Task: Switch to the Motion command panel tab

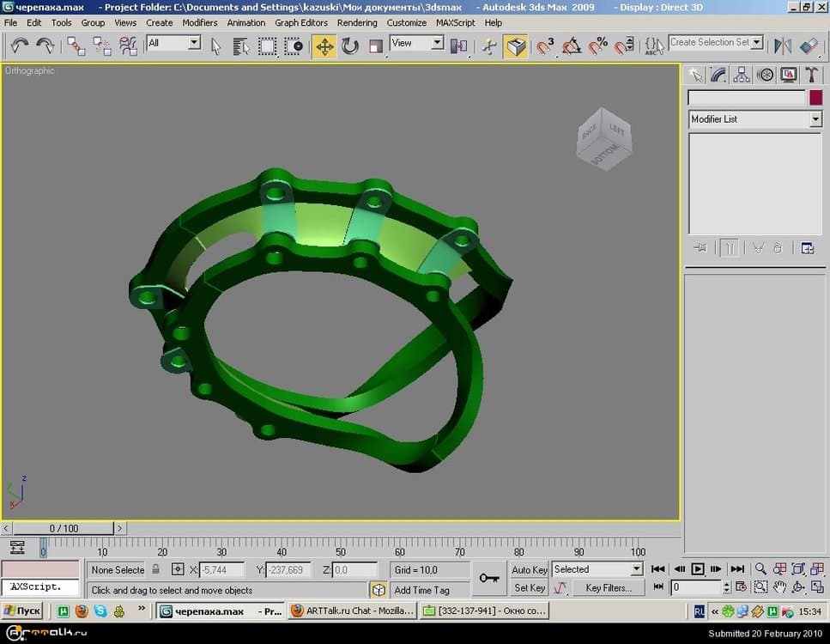Action: (765, 75)
